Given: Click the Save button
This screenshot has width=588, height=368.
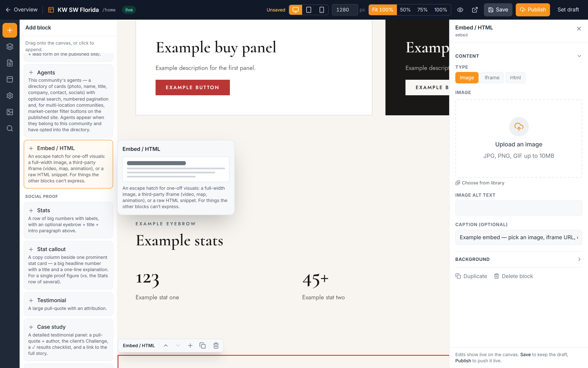Looking at the screenshot, I should point(498,10).
